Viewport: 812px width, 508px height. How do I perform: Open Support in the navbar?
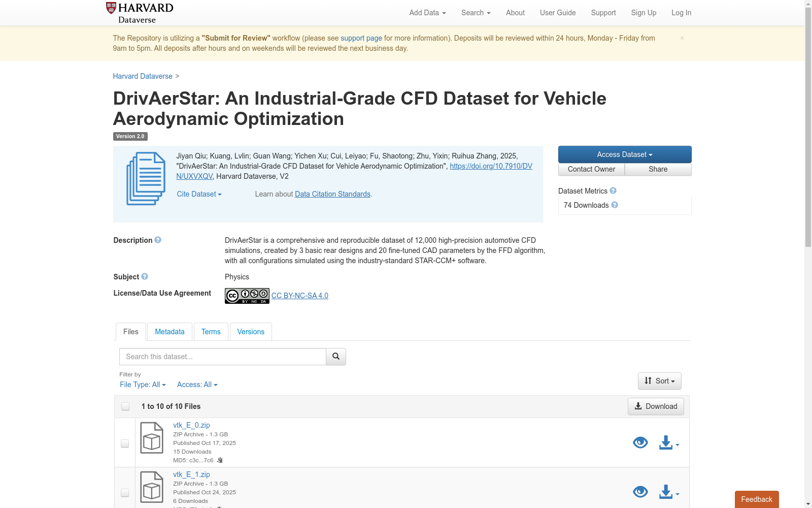point(603,13)
